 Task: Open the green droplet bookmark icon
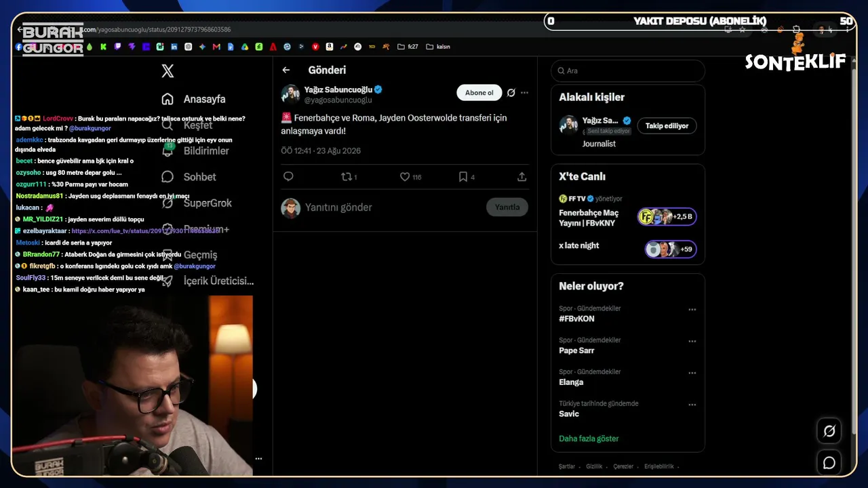[89, 47]
